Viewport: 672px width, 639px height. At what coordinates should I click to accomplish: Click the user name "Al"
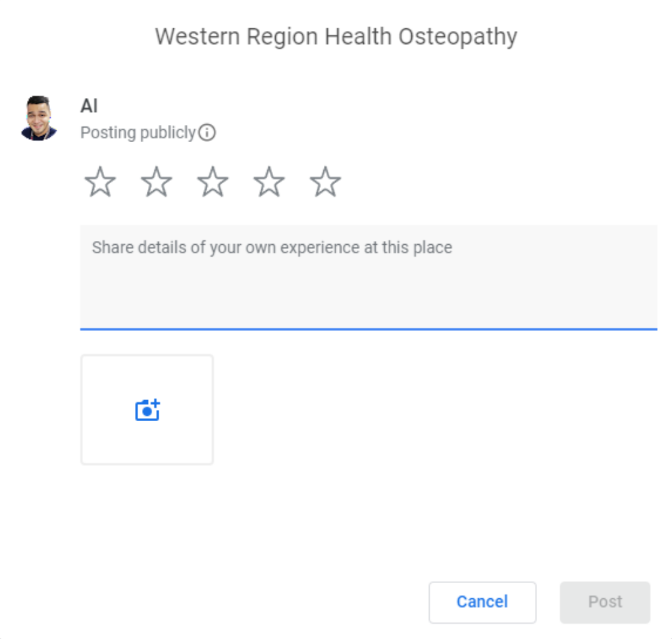pos(89,106)
